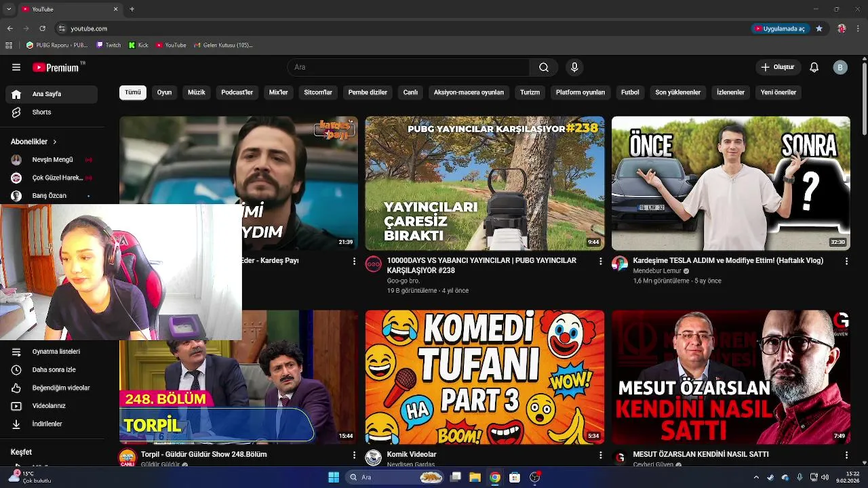The image size is (868, 488).
Task: Start voice search with the microphone
Action: click(x=574, y=67)
